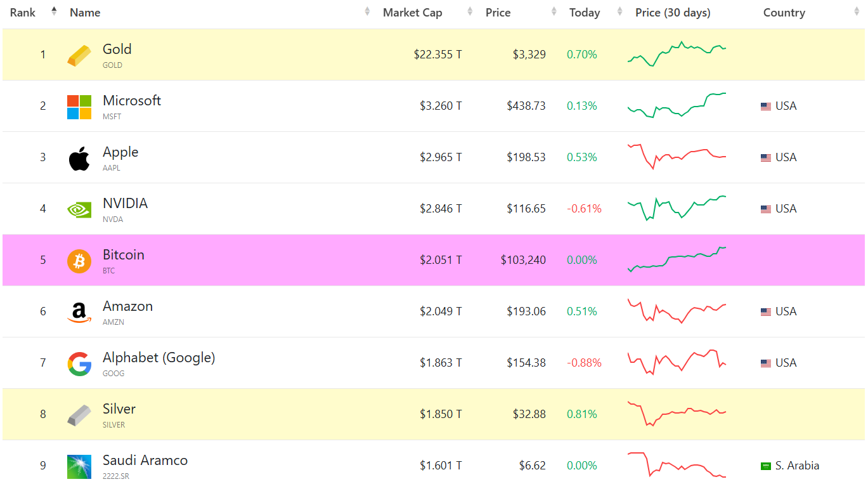868x484 pixels.
Task: Click the USA flag in Apple row
Action: [x=766, y=158]
